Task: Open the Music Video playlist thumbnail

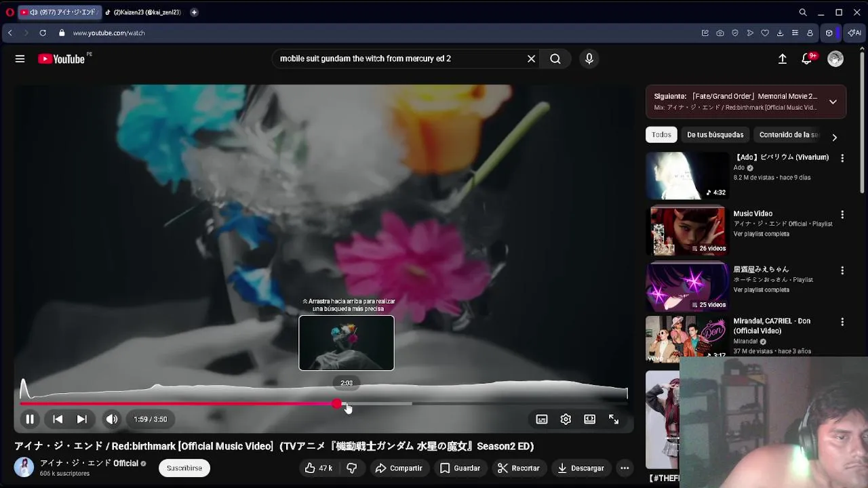Action: (x=687, y=231)
